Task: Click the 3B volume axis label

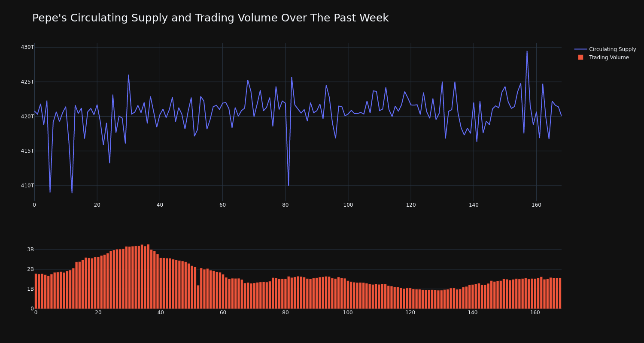Action: click(30, 250)
